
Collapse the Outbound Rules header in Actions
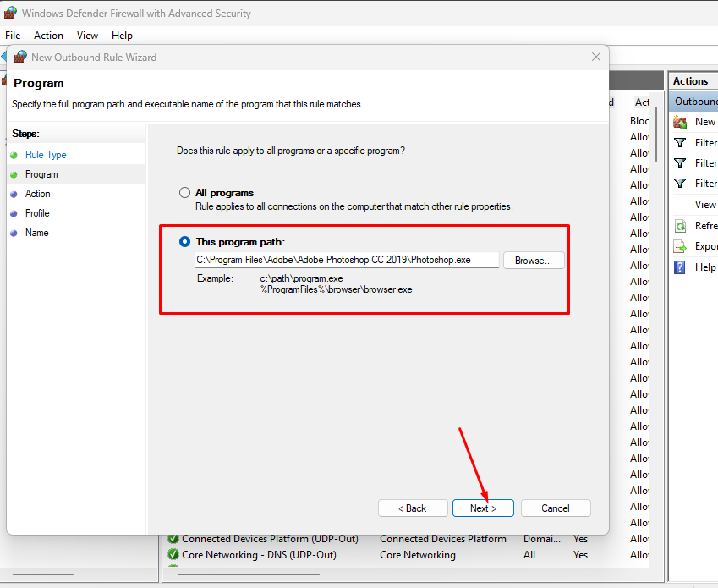694,102
